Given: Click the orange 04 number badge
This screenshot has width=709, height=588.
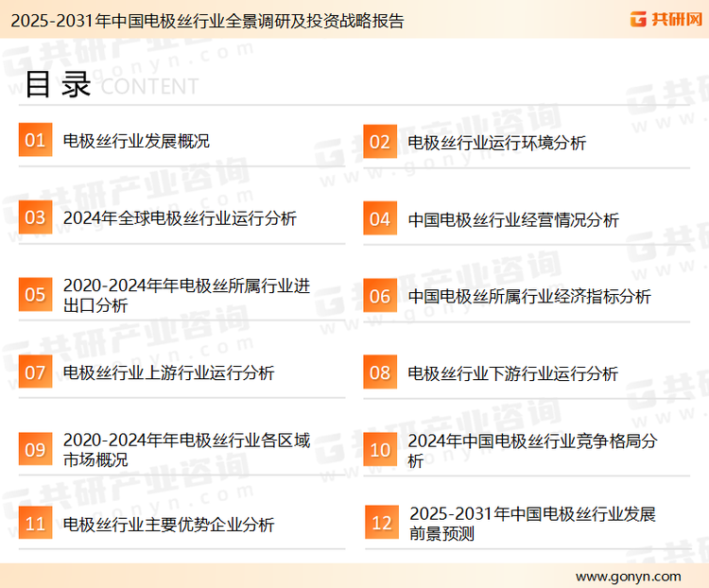Looking at the screenshot, I should click(x=380, y=218).
